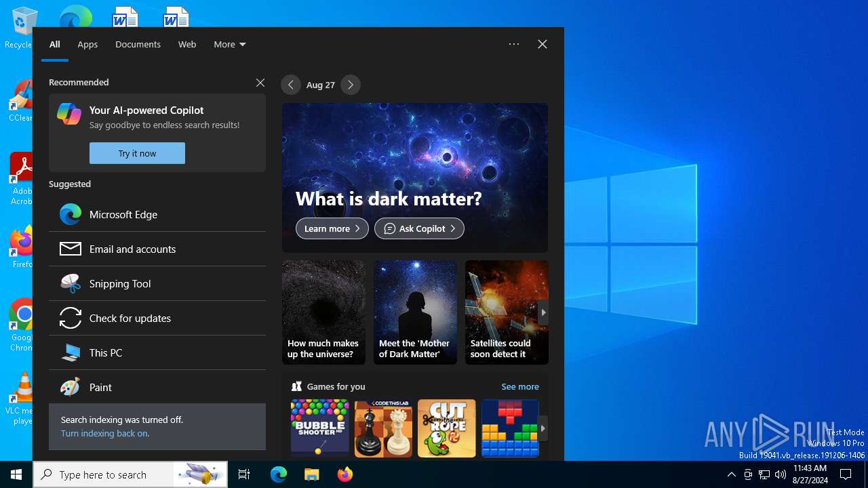Launch Paint from suggested list

click(x=157, y=387)
